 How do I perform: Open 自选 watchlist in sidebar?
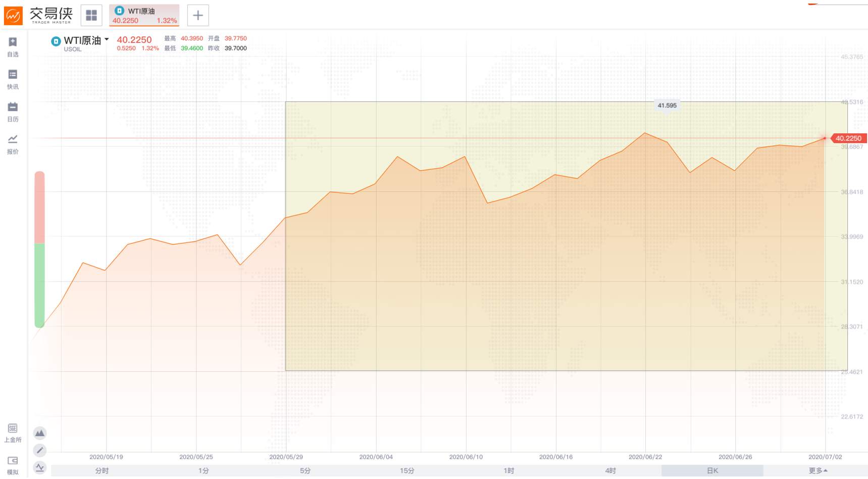click(x=13, y=47)
